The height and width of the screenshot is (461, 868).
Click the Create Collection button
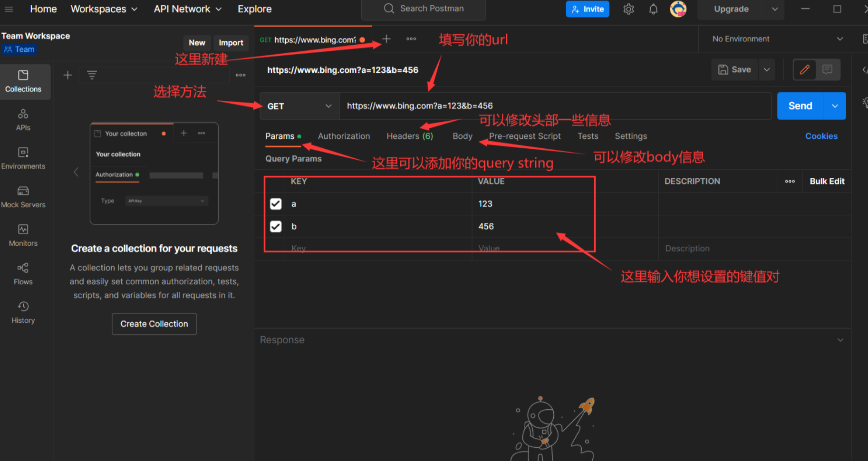154,324
